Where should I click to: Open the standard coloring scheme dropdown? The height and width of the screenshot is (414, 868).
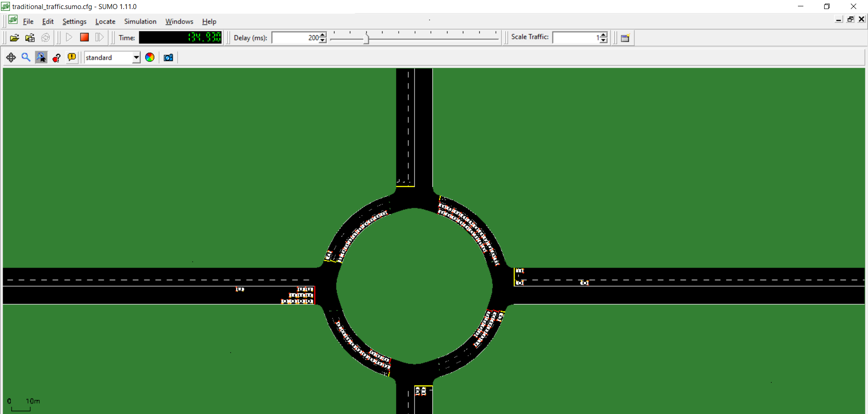(x=135, y=57)
